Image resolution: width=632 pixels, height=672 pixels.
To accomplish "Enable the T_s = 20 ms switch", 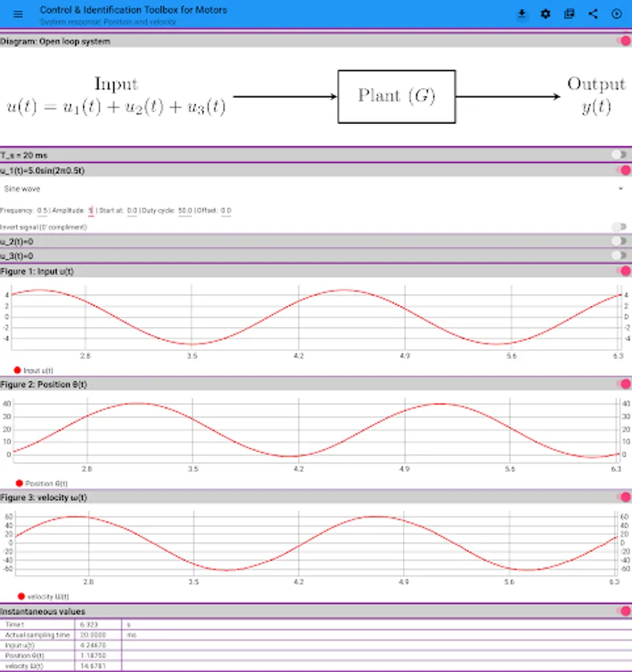I will [619, 155].
